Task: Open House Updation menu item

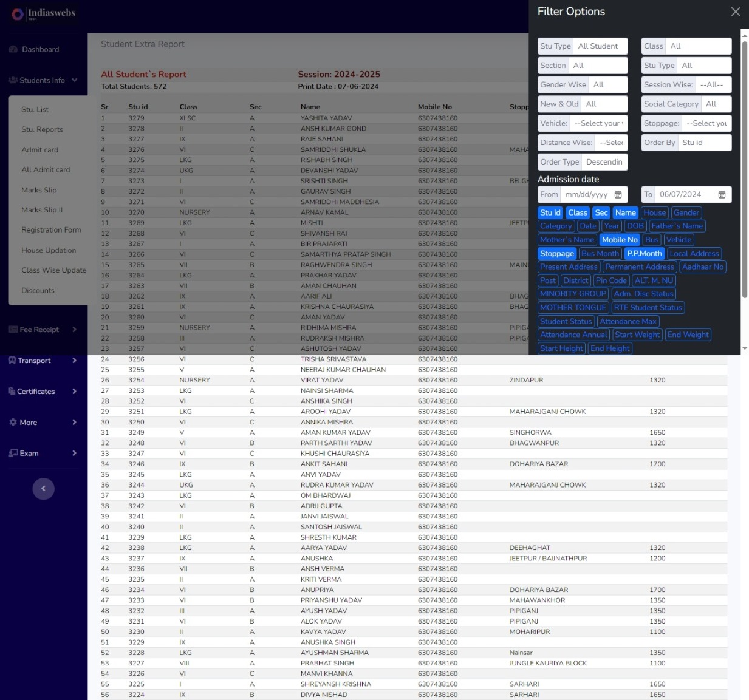Action: (49, 250)
